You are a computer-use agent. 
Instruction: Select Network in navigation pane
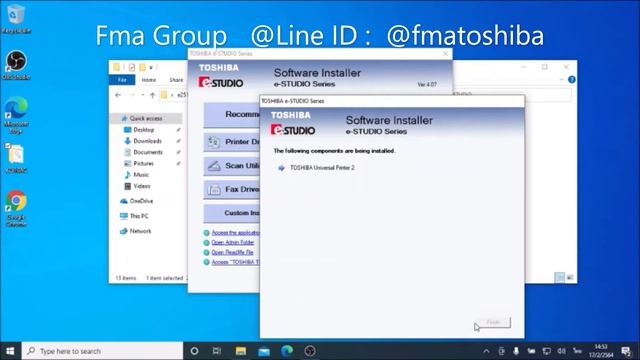pos(140,231)
